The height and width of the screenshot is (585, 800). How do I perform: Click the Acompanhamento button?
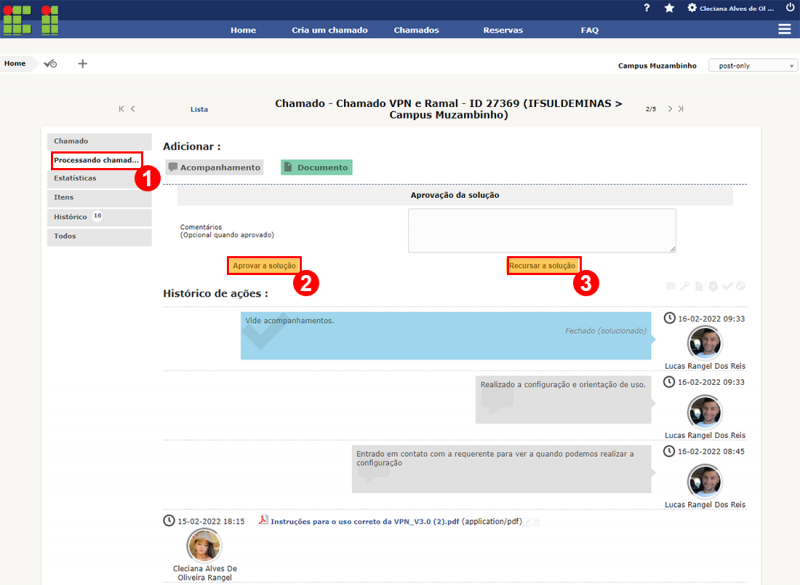214,167
